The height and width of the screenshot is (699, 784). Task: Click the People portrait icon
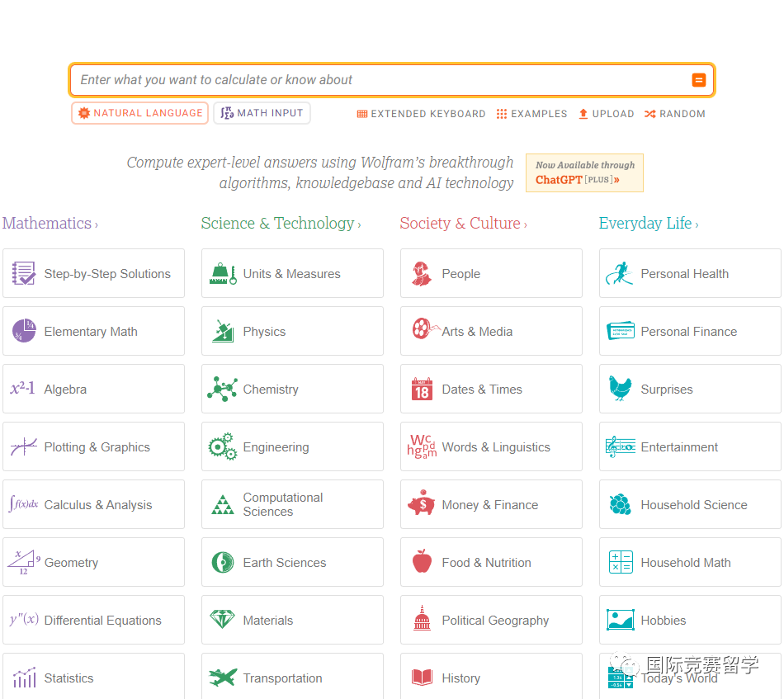422,273
